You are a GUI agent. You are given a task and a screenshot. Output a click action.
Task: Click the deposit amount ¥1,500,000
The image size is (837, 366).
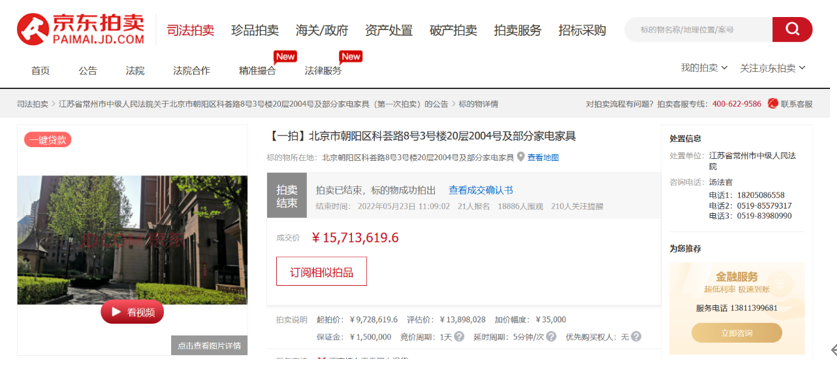(x=370, y=337)
